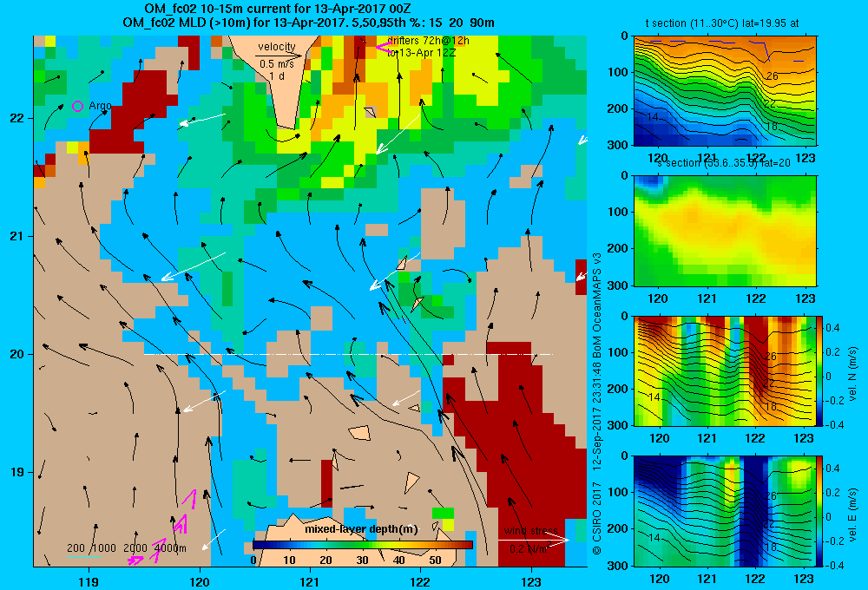Click the 'drifters 72h@12h' label
The height and width of the screenshot is (590, 868).
(x=429, y=41)
